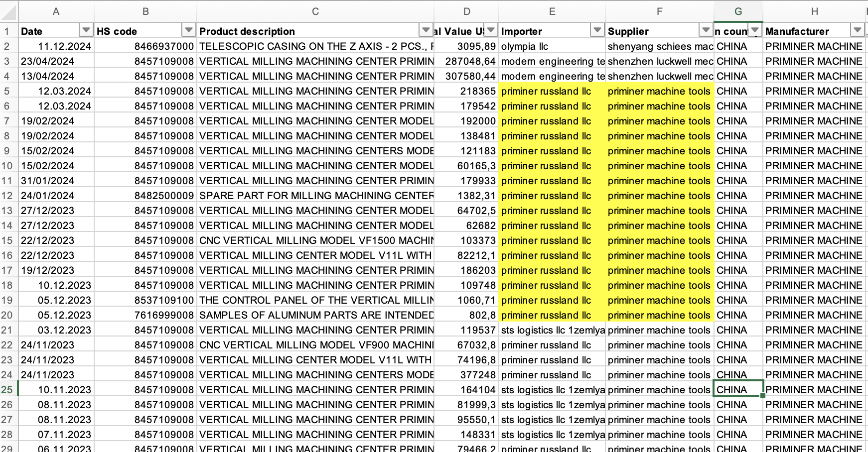The width and height of the screenshot is (868, 452).
Task: Open the column G country filter dropdown
Action: 755,30
